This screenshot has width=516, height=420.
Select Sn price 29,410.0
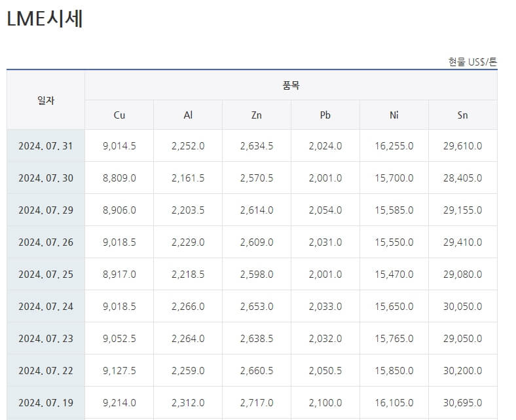[x=462, y=242]
